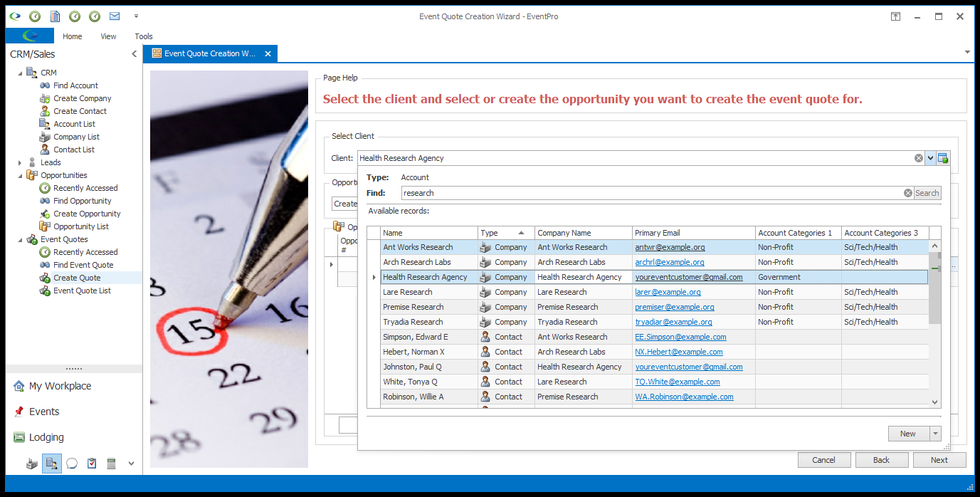Click the record lookup icon beside Client dropdown
Viewport: 980px width, 497px height.
943,158
